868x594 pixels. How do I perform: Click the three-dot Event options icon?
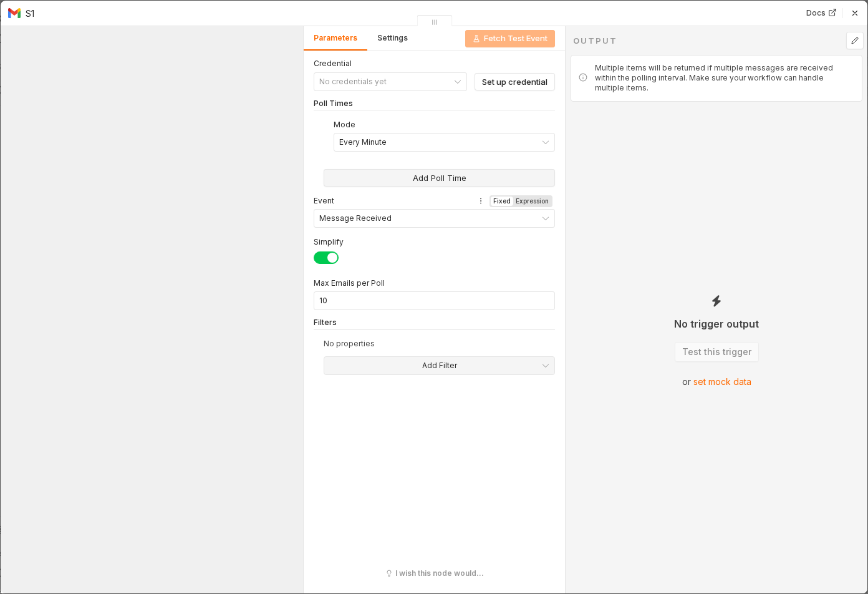pyautogui.click(x=481, y=201)
